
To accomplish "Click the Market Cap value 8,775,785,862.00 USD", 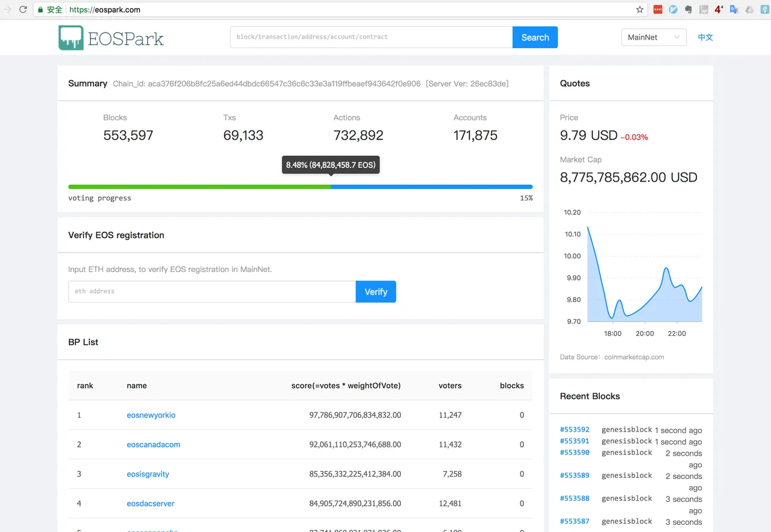I will coord(628,178).
